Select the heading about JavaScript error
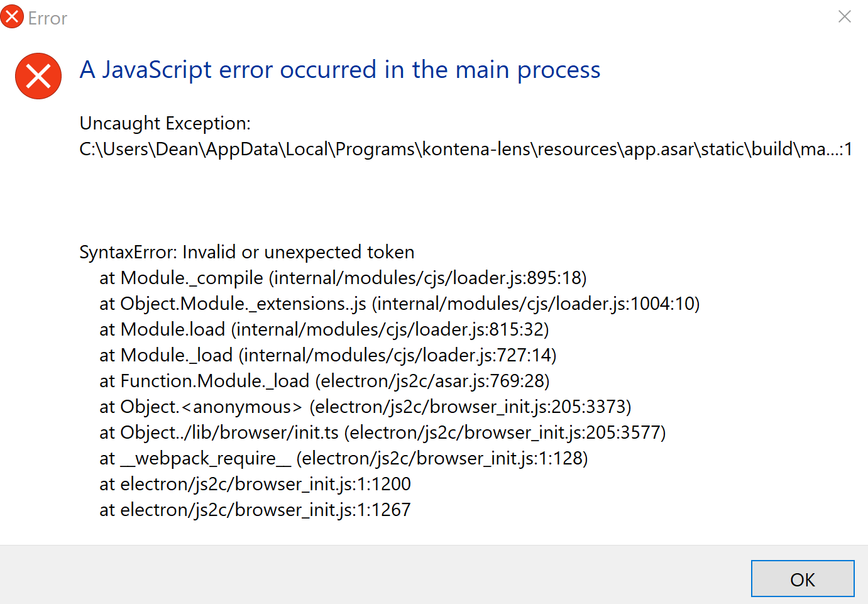 (x=339, y=70)
